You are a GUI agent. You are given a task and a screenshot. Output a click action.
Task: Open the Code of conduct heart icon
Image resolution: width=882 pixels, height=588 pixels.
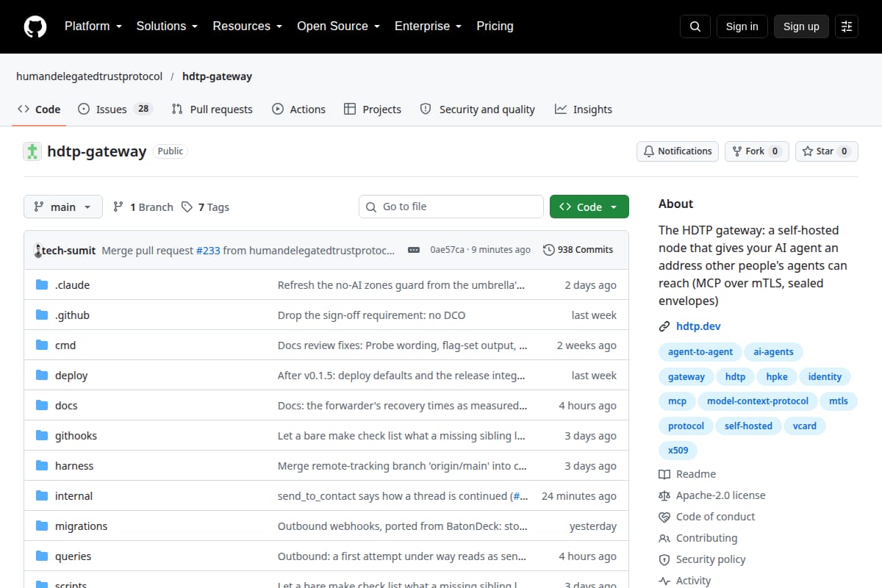pos(664,517)
